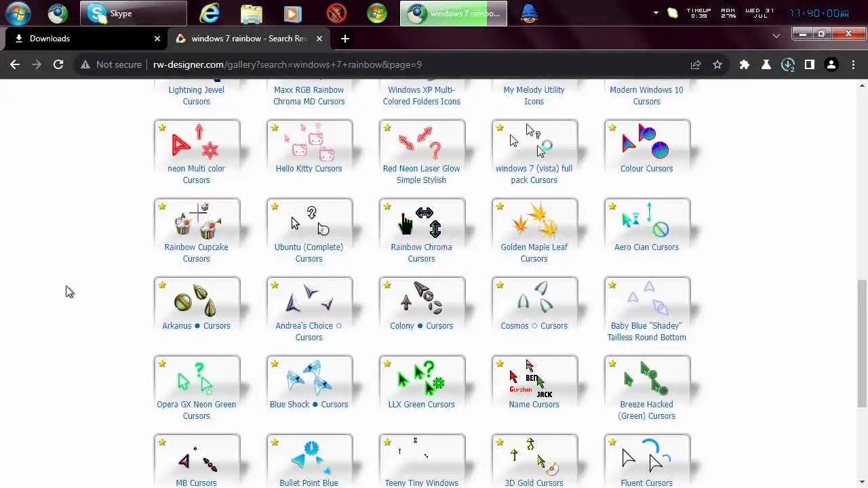Click the MB Cursors link
The image size is (868, 488).
[196, 483]
